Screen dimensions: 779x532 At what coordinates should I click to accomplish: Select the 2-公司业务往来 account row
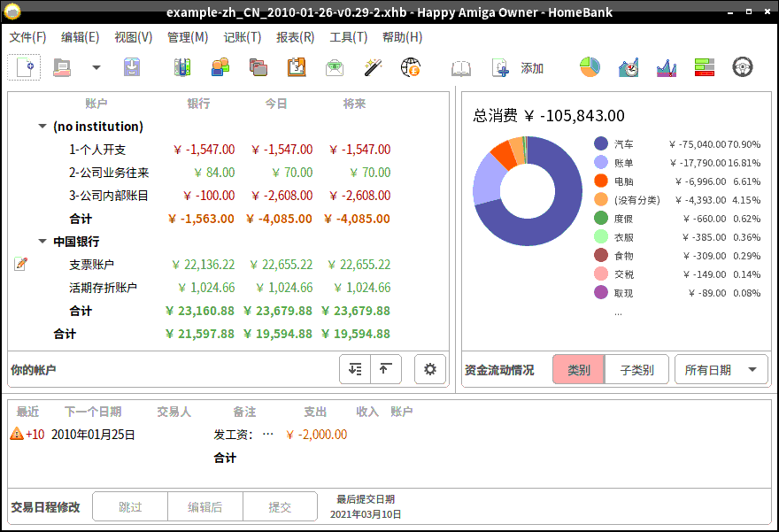228,173
